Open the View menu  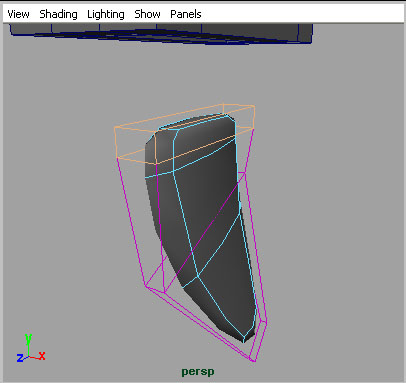(18, 14)
